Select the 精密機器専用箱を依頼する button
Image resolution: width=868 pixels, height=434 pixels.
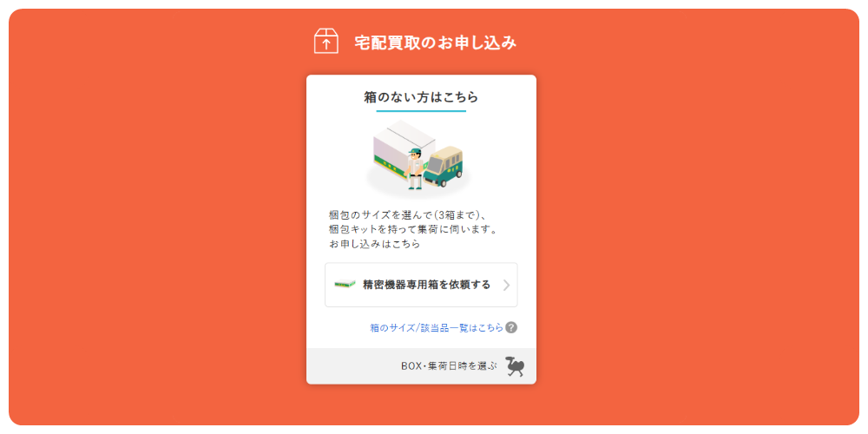(x=421, y=285)
